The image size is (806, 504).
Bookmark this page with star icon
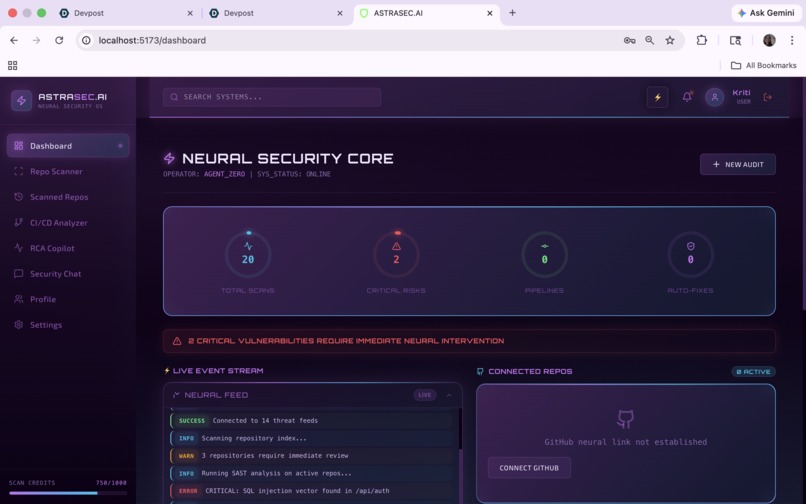click(670, 40)
